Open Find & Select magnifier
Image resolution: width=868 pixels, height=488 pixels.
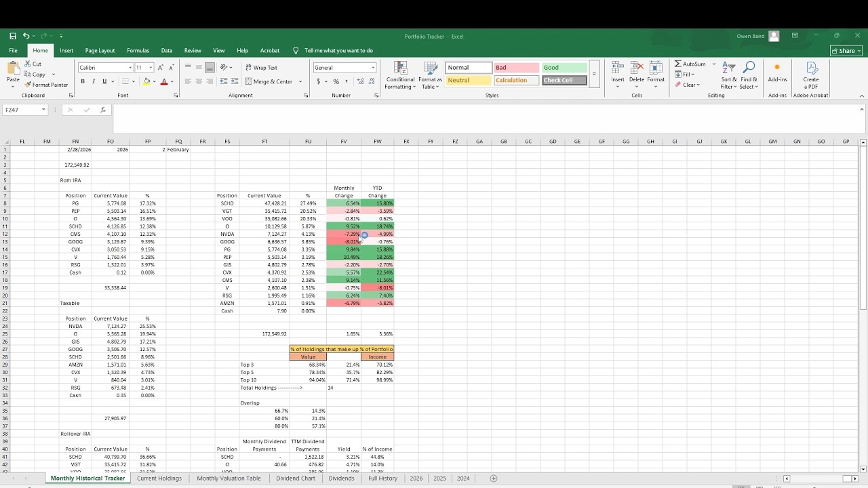click(749, 75)
